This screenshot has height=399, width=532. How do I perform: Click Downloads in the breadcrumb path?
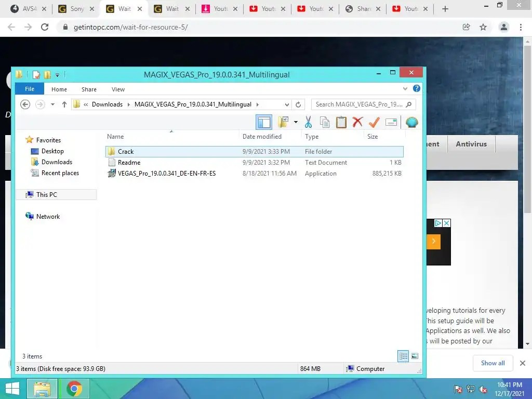pos(107,104)
